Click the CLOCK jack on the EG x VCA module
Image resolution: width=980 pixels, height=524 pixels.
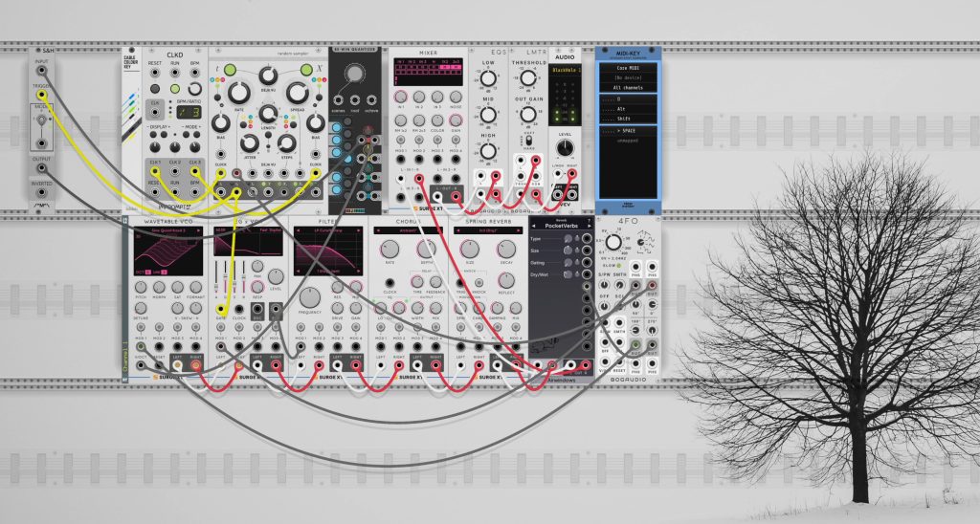238,309
